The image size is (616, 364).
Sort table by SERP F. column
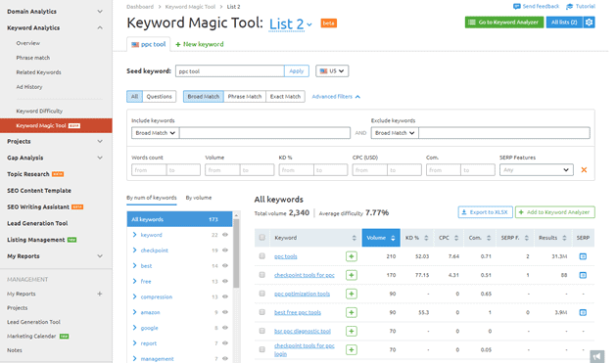click(527, 238)
